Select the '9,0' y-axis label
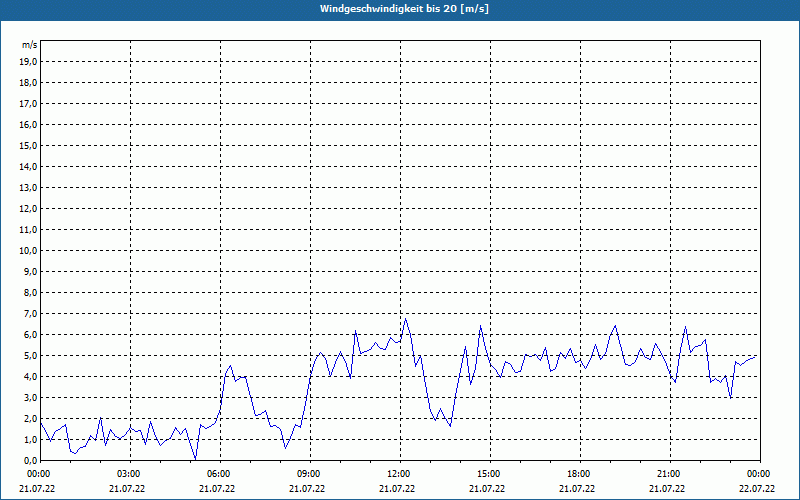Viewport: 800px width, 500px height. pyautogui.click(x=31, y=271)
